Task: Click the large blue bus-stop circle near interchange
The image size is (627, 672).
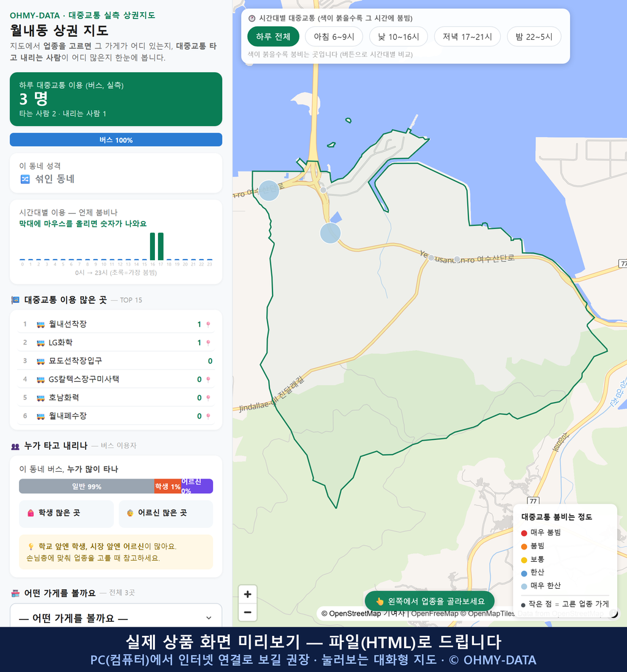Action: click(330, 233)
